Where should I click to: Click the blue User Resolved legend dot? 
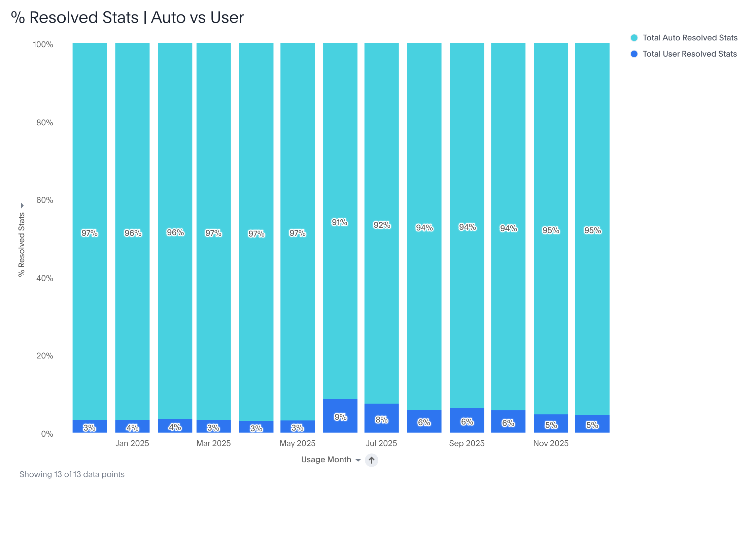pyautogui.click(x=634, y=54)
